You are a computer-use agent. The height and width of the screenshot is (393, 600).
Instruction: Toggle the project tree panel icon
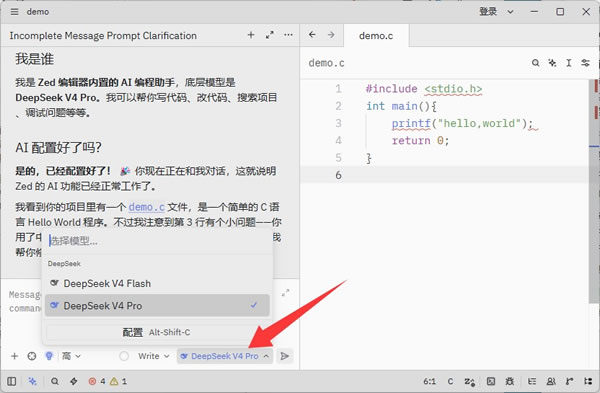click(588, 381)
